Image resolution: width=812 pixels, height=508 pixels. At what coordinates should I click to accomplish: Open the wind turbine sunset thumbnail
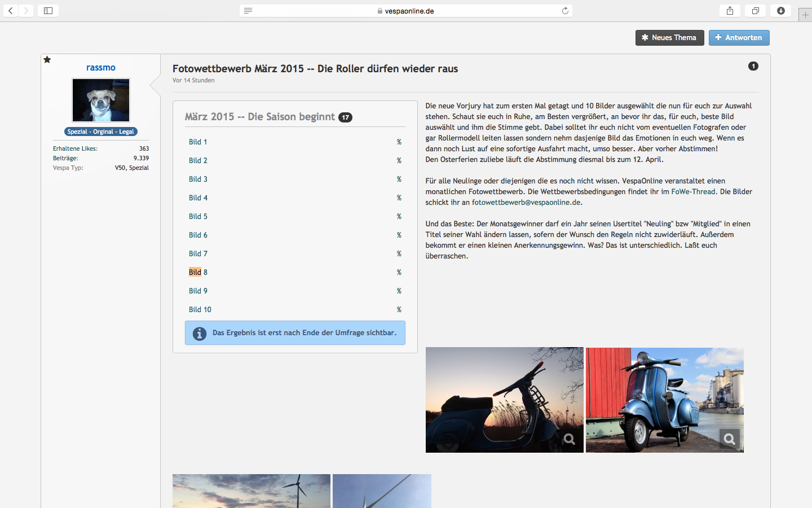pos(251,491)
